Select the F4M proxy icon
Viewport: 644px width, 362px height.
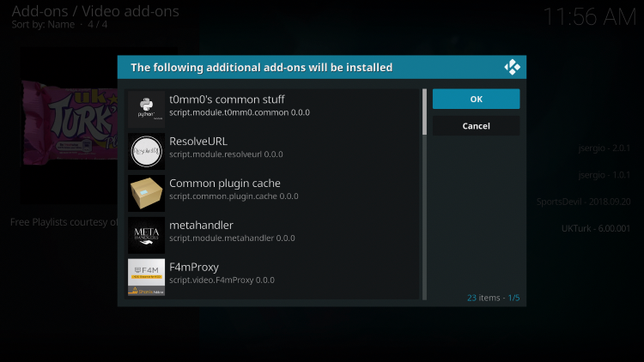coord(146,277)
